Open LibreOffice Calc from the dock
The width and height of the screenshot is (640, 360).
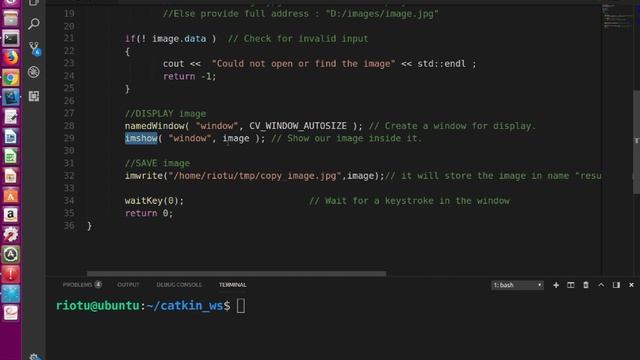[11, 156]
